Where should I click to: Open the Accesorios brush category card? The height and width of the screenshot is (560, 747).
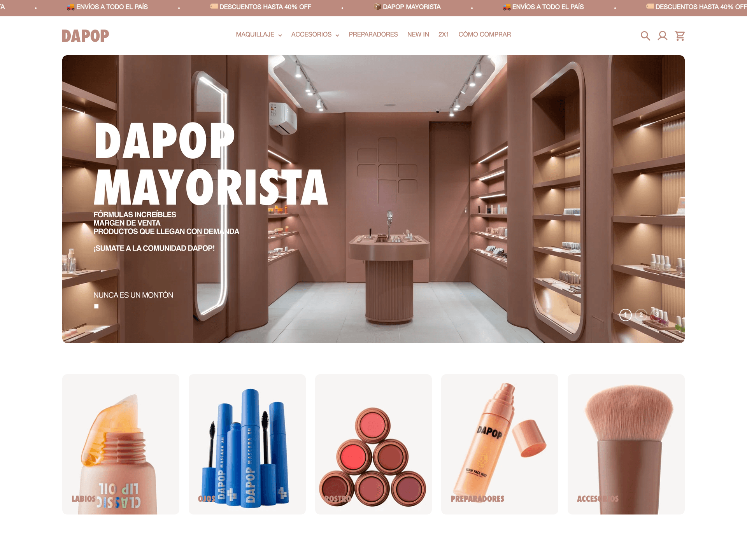point(626,444)
